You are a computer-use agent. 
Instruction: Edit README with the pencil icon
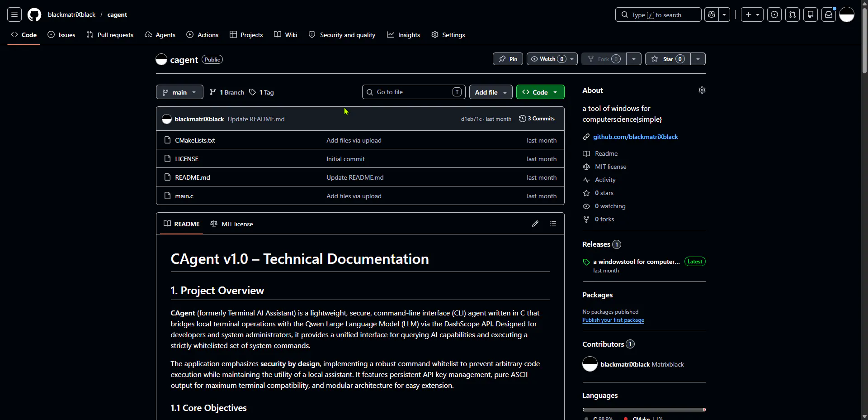click(x=535, y=224)
